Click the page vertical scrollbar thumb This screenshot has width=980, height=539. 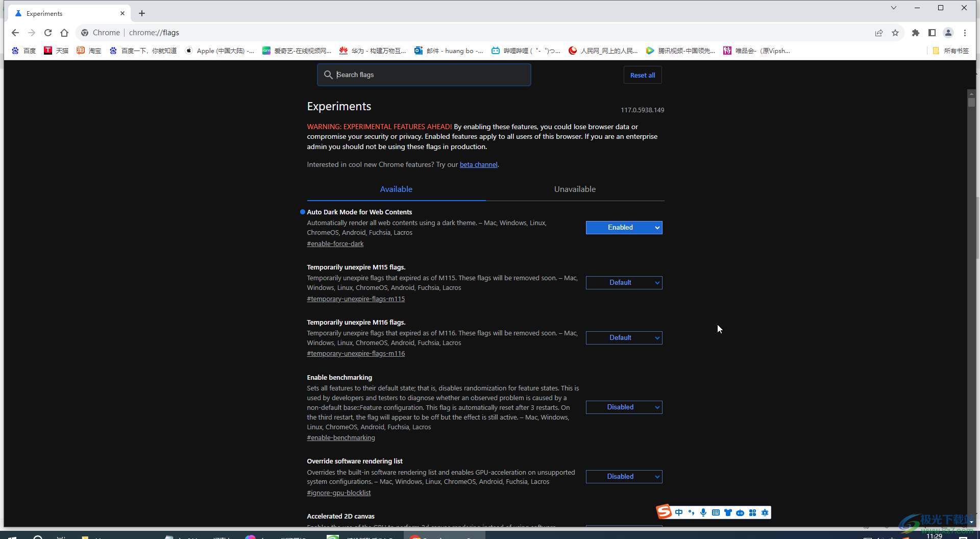(x=971, y=102)
